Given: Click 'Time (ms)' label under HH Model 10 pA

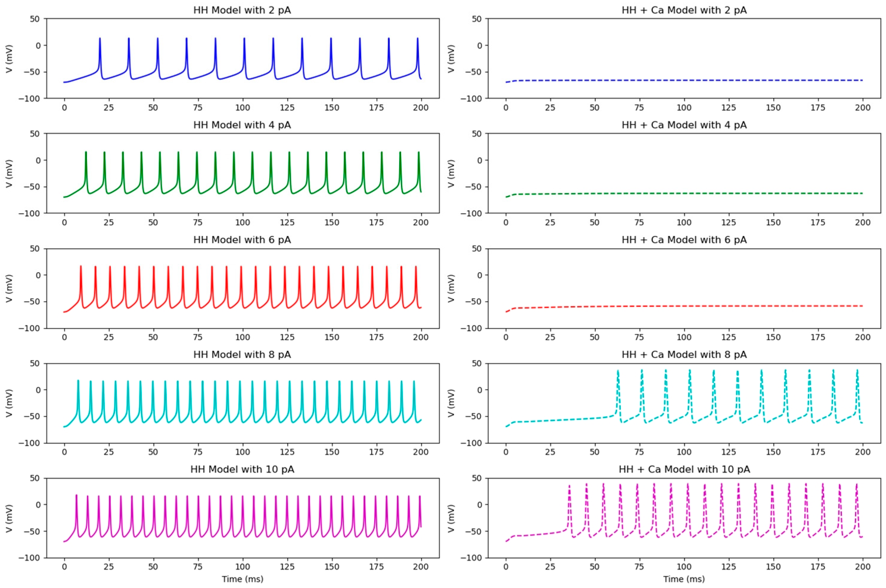Looking at the screenshot, I should point(242,579).
